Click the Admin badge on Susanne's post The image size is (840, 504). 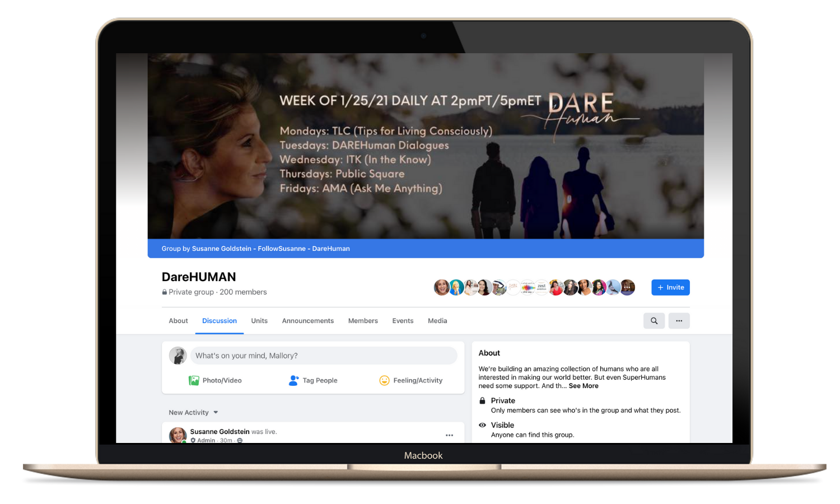point(203,440)
